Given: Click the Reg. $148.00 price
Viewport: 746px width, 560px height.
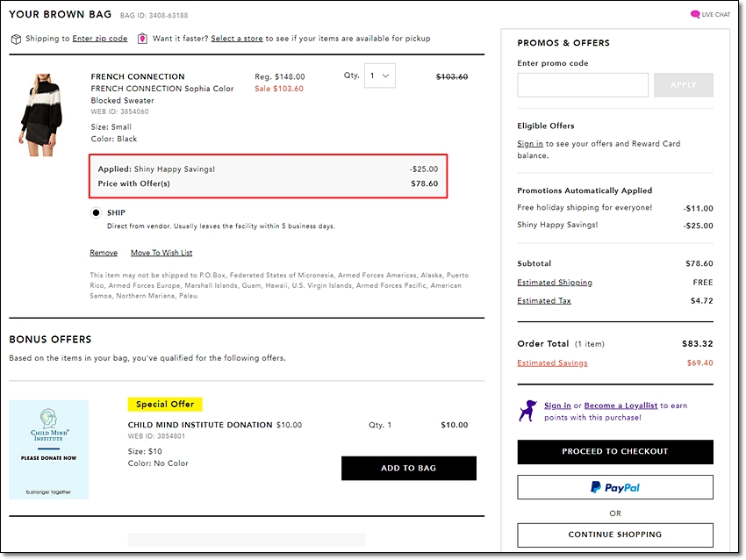Looking at the screenshot, I should click(x=280, y=76).
